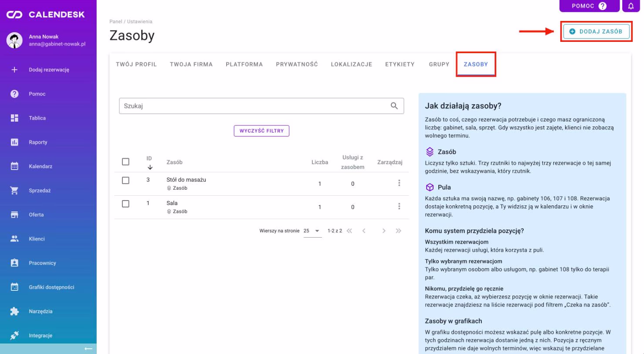Click the plus icon for Dodaj rezerwację
The width and height of the screenshot is (644, 354).
(x=14, y=70)
